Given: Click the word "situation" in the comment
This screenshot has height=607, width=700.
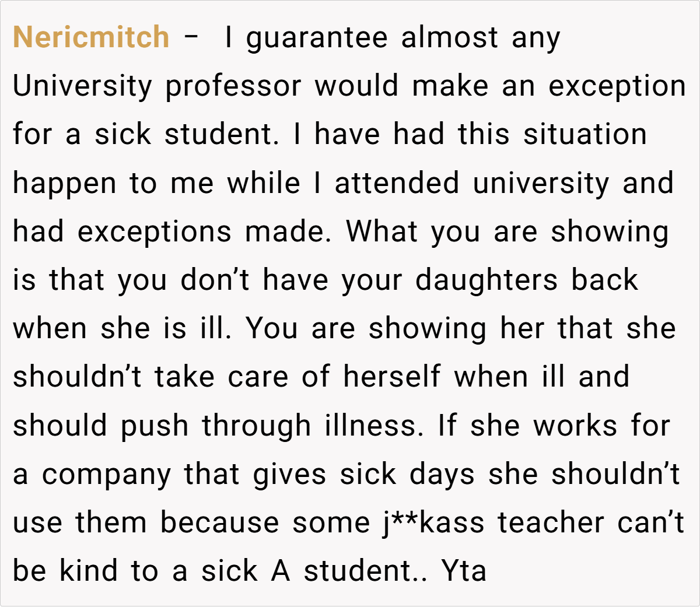Looking at the screenshot, I should coord(585,134).
